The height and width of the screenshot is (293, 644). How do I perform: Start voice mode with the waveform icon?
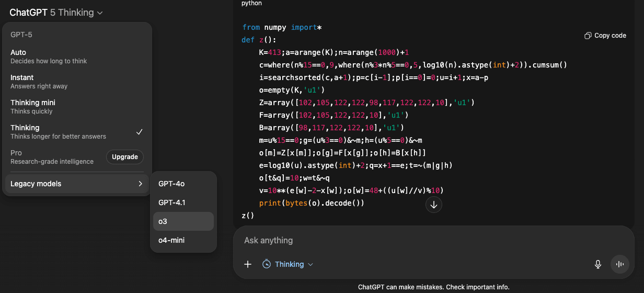coord(620,264)
